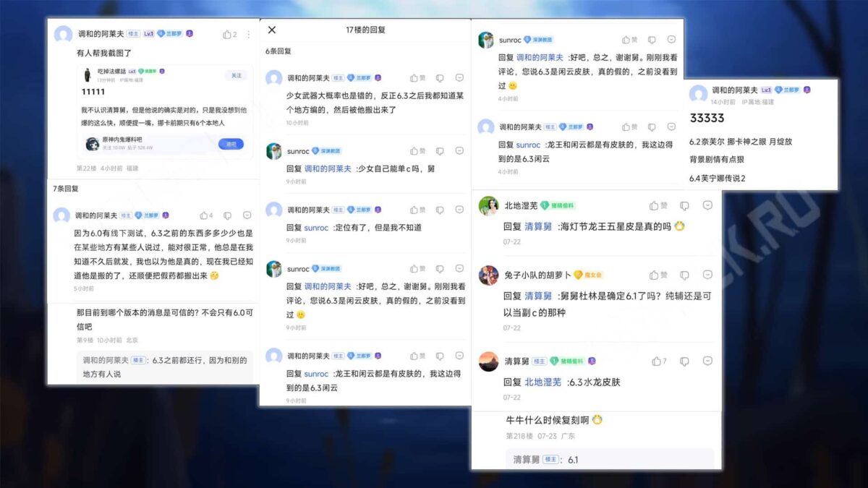
Task: Open comment bubble on "定位有了，但是我不知道" reply
Action: coord(459,210)
